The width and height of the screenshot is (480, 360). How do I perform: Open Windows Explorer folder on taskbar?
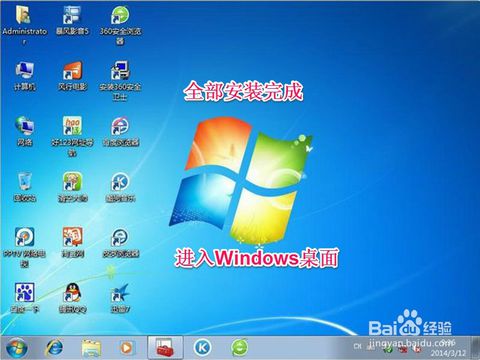pyautogui.click(x=91, y=348)
